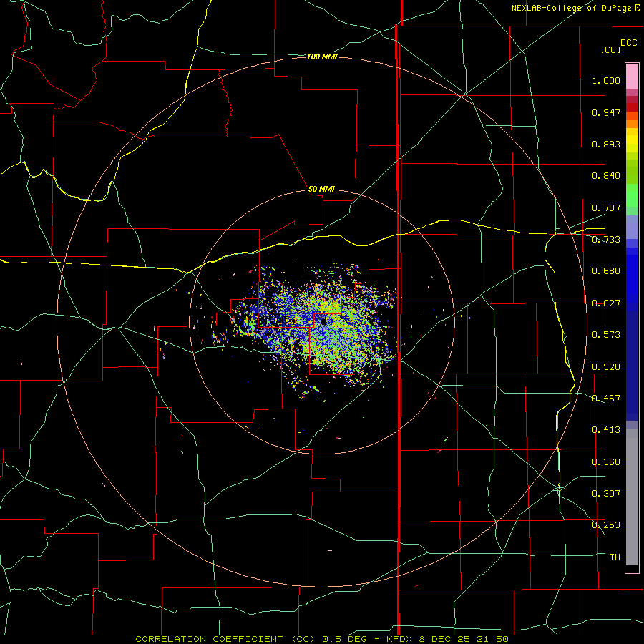Screen dimensions: 644x644
Task: Click the black radar site dot at center
Action: click(x=323, y=321)
